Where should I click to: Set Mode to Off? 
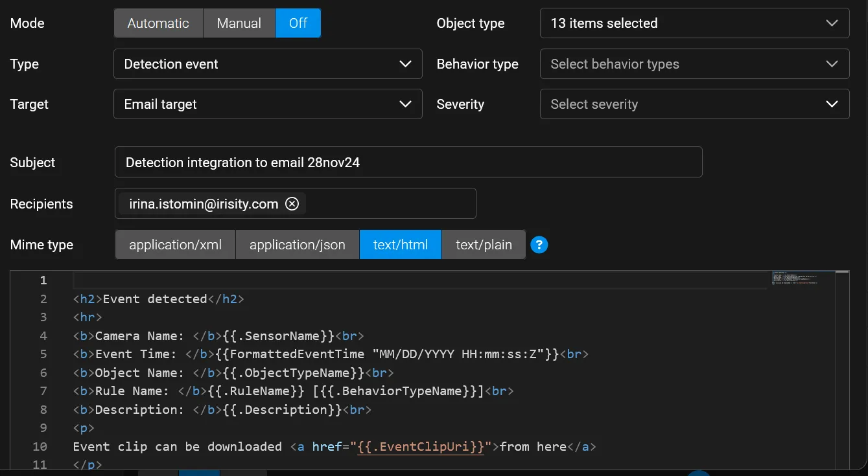tap(298, 23)
